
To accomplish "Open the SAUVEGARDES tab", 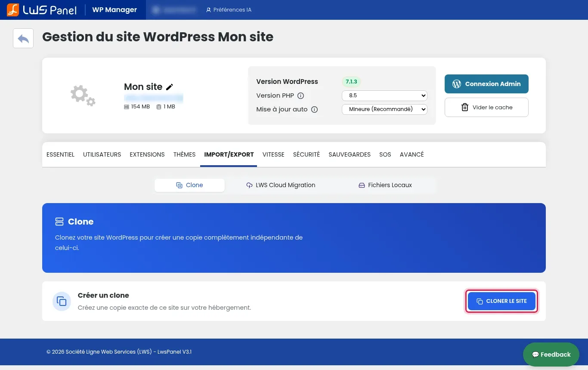I will pyautogui.click(x=350, y=154).
